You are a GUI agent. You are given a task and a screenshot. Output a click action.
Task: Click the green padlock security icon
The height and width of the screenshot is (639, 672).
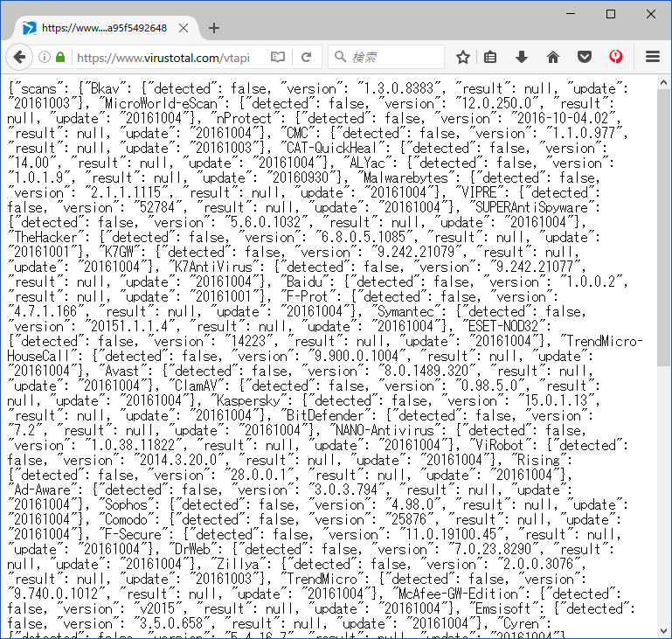point(60,57)
